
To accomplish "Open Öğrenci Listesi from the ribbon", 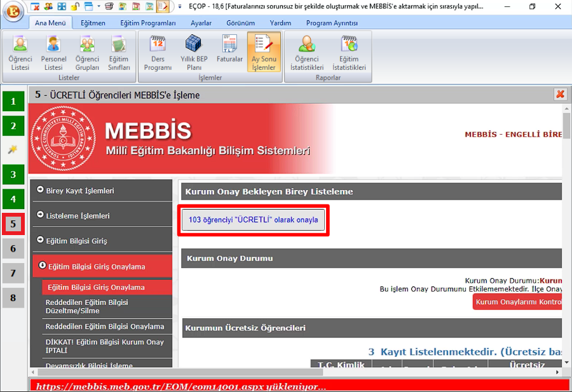I will [x=20, y=53].
